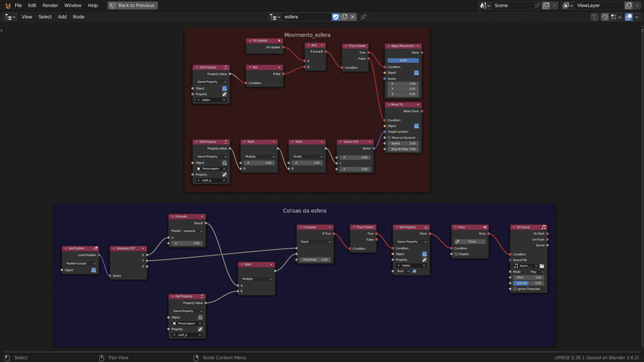644x362 pixels.
Task: Click Back to Previous button
Action: point(132,5)
